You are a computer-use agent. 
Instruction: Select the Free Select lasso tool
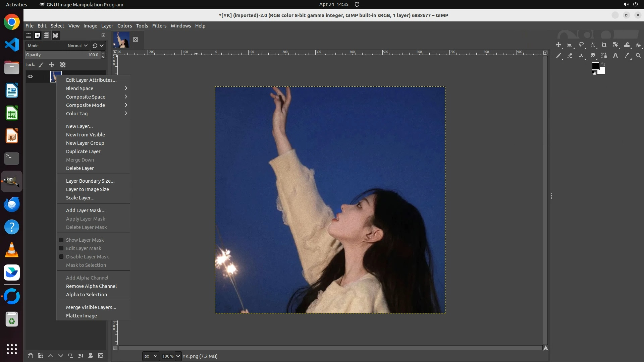click(581, 45)
